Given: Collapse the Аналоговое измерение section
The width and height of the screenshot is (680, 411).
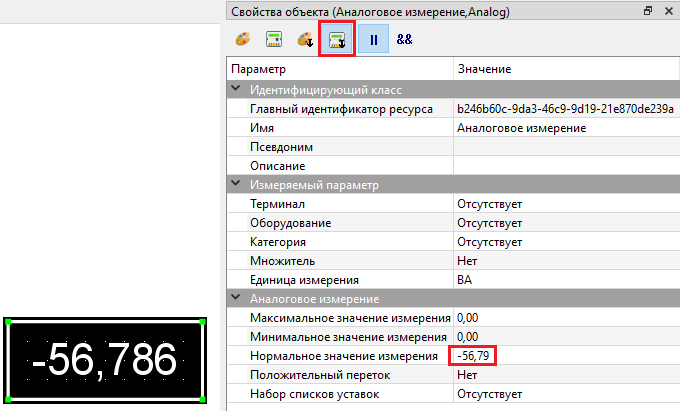Looking at the screenshot, I should [x=237, y=298].
